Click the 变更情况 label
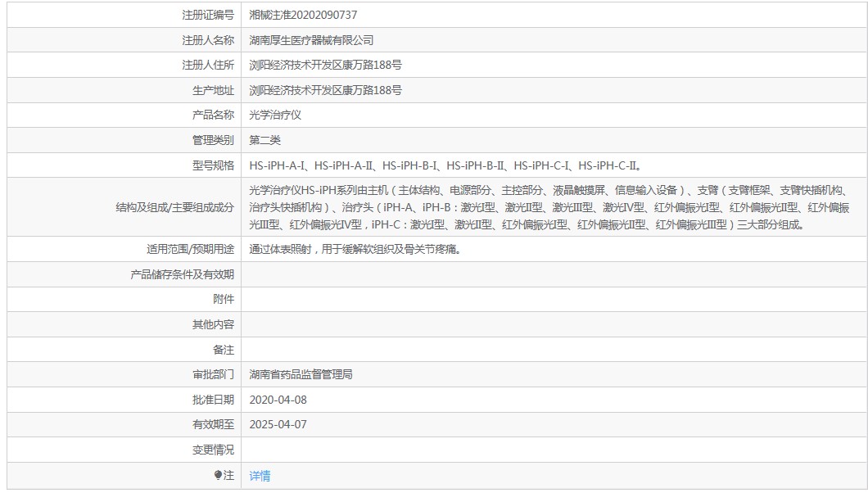 pyautogui.click(x=213, y=450)
